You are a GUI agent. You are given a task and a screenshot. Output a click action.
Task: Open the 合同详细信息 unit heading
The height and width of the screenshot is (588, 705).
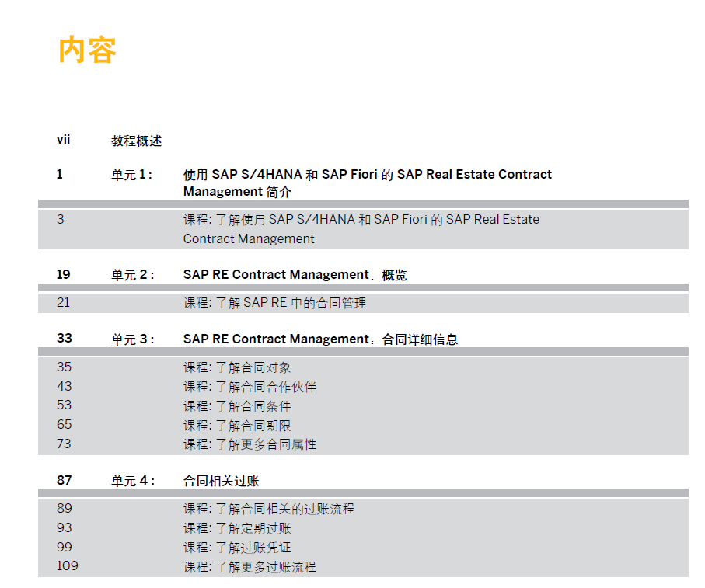(x=320, y=339)
